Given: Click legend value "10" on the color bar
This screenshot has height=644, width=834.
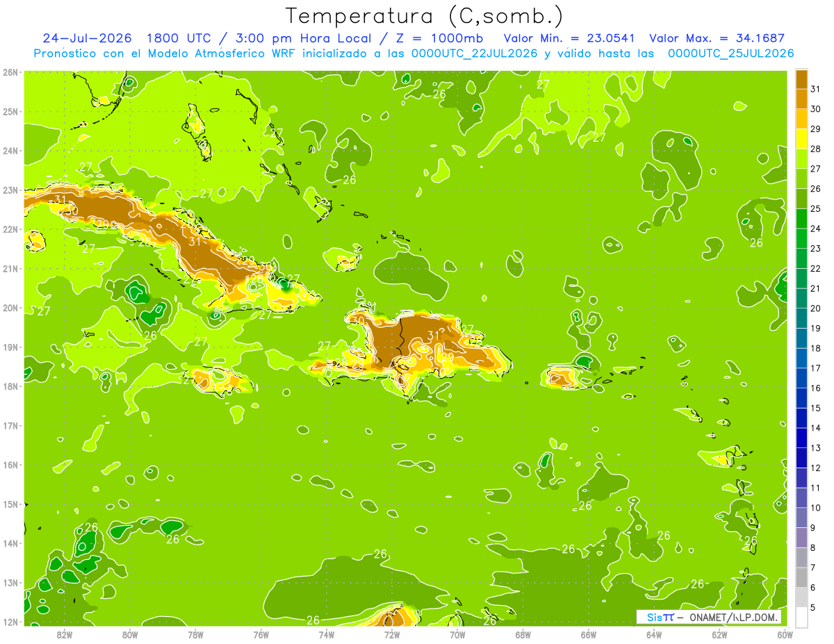Looking at the screenshot, I should point(816,508).
